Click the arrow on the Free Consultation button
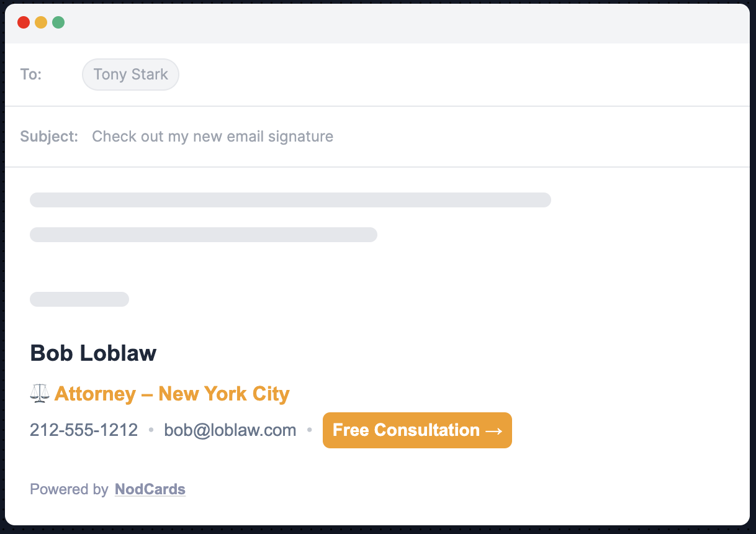 [494, 430]
